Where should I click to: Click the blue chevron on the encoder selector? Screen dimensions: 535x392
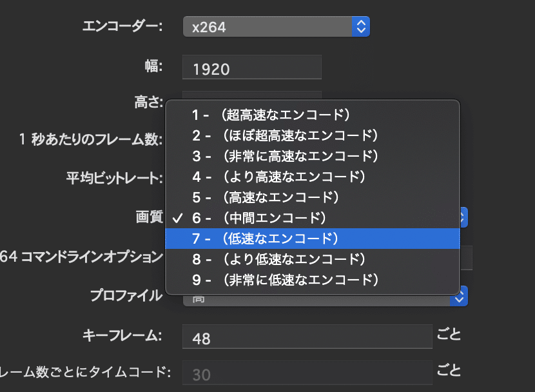point(362,26)
